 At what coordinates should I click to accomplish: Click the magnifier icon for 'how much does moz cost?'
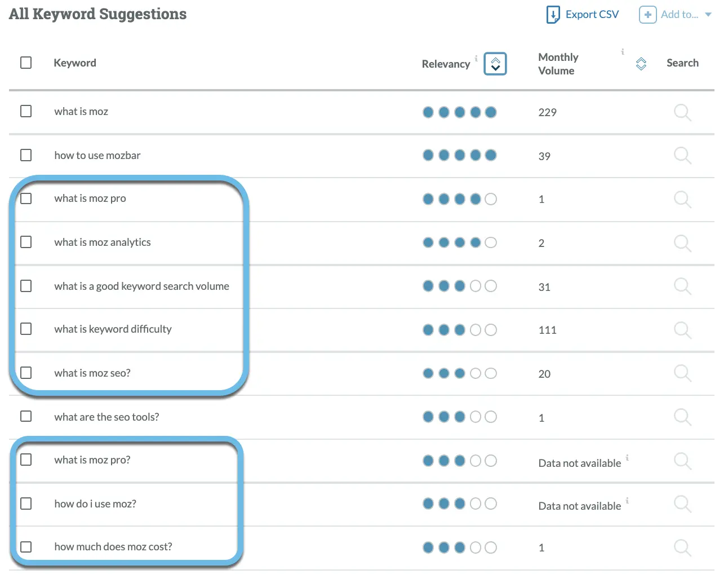pyautogui.click(x=682, y=547)
